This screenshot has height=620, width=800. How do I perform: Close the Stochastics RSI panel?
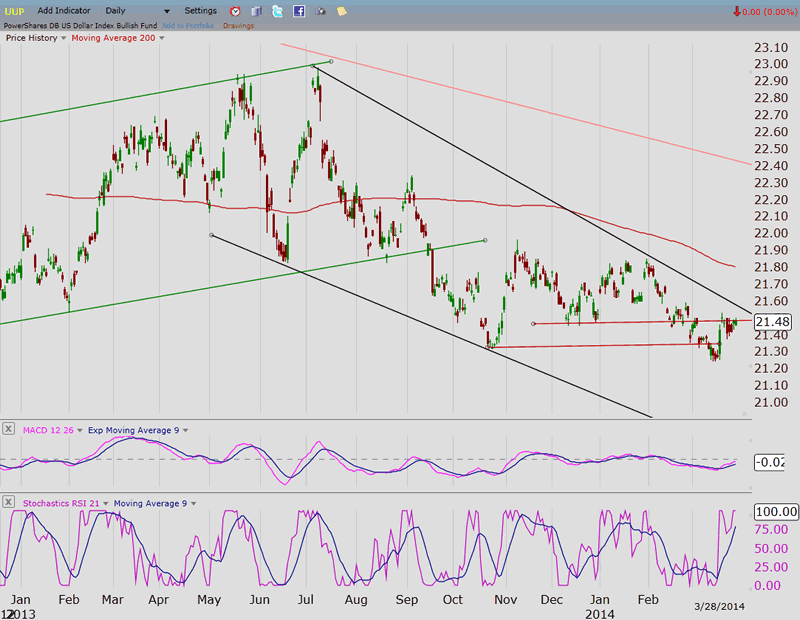10,503
